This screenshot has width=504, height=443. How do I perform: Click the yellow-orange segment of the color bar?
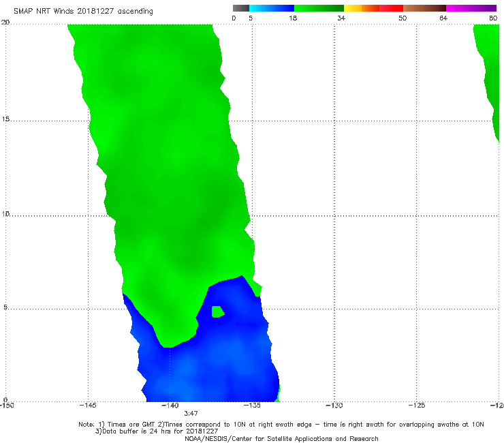361,8
